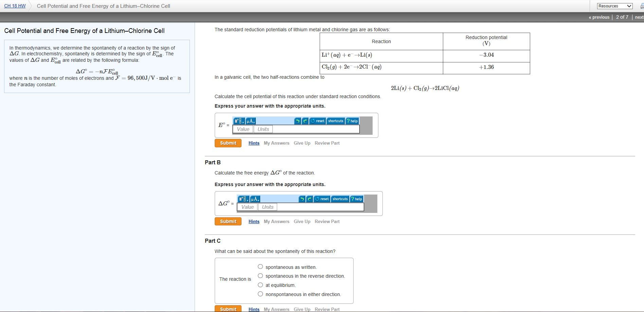644x312 pixels.
Task: Open Review Part for Part C
Action: (327, 309)
